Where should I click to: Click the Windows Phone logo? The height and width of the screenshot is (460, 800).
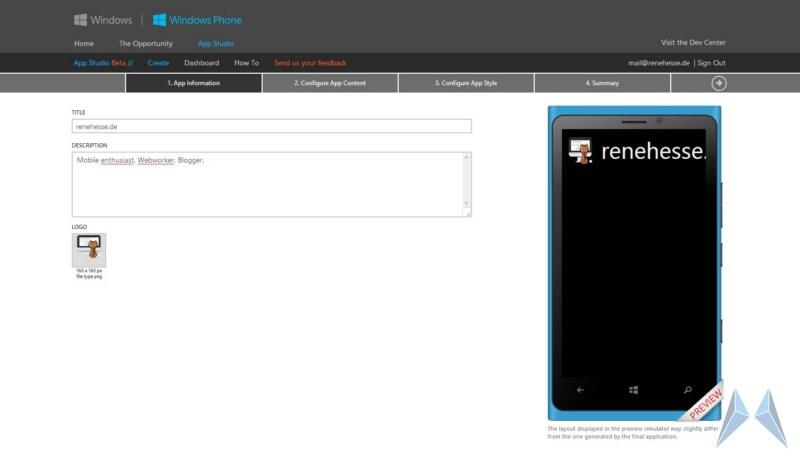[197, 20]
